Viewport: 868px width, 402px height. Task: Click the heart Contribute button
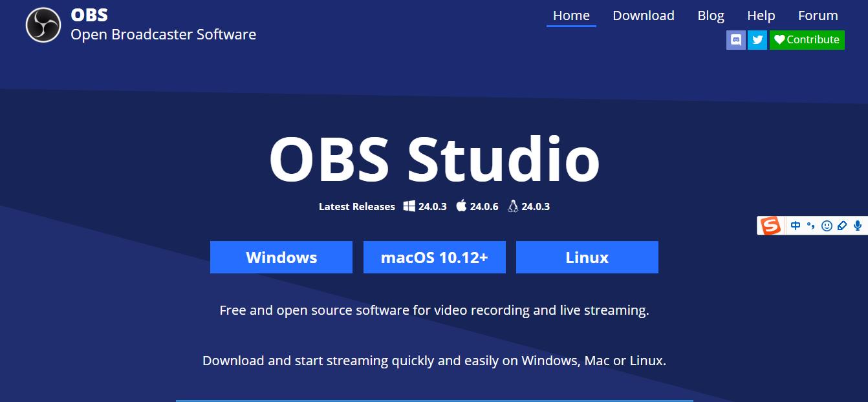(x=807, y=39)
